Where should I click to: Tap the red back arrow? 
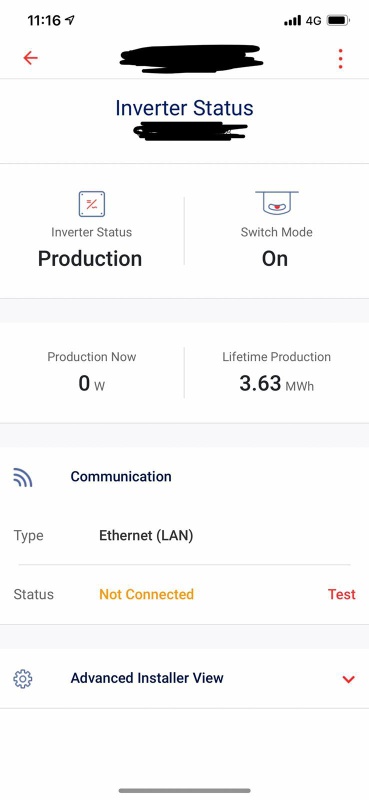coord(31,58)
